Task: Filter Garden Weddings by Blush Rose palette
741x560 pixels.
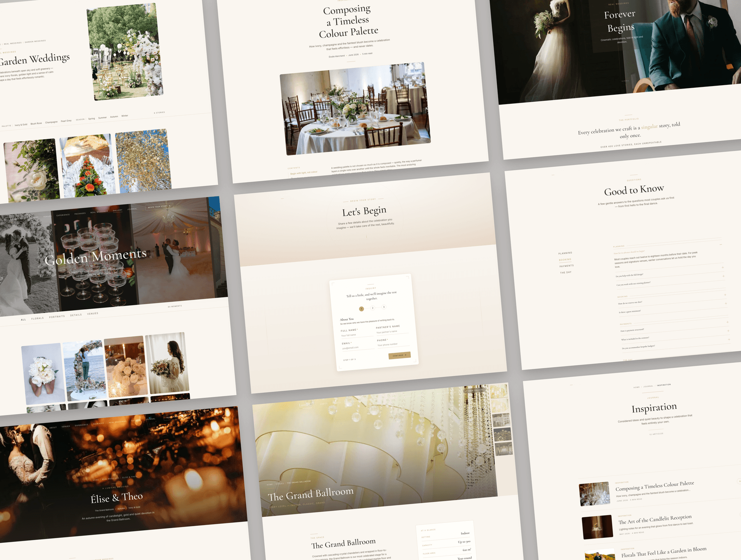Action: click(x=36, y=124)
